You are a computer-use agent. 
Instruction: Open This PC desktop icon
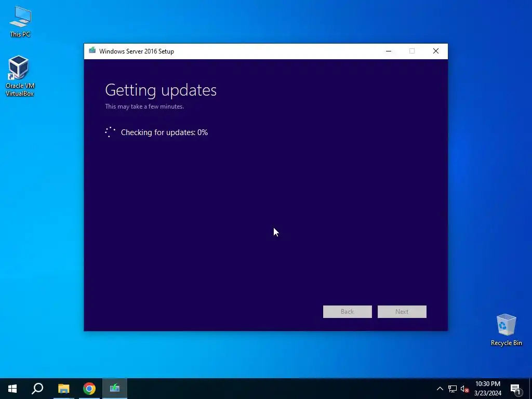click(x=20, y=21)
